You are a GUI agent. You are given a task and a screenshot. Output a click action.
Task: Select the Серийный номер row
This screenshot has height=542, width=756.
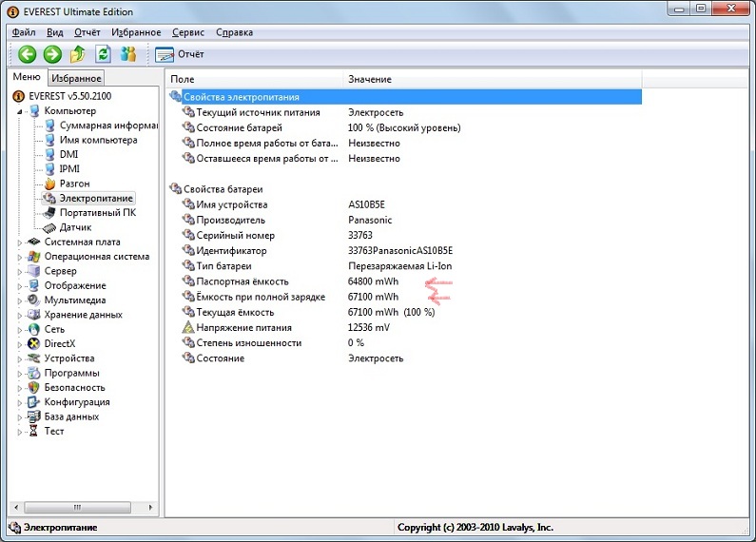(x=405, y=235)
